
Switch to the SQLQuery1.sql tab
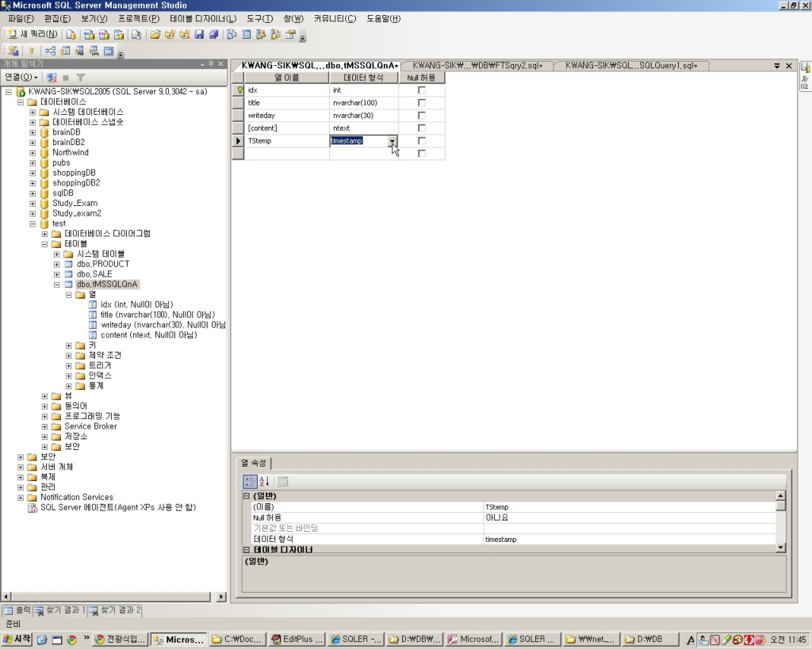click(630, 66)
